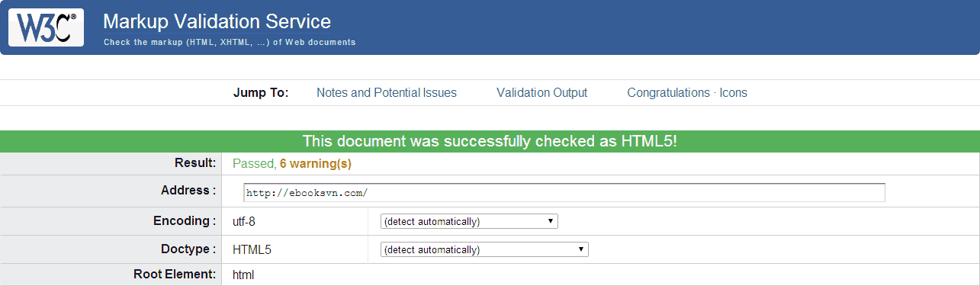Click the W3C logo
The height and width of the screenshot is (286, 980).
point(46,27)
